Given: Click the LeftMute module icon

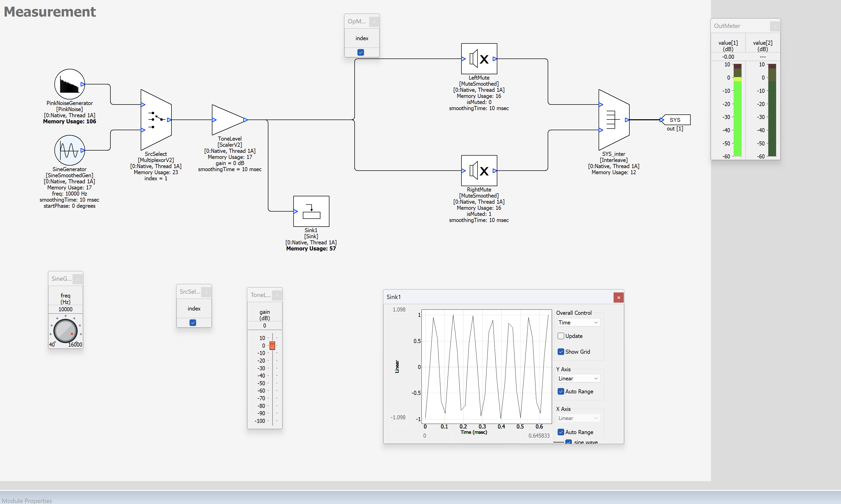Looking at the screenshot, I should pos(479,59).
